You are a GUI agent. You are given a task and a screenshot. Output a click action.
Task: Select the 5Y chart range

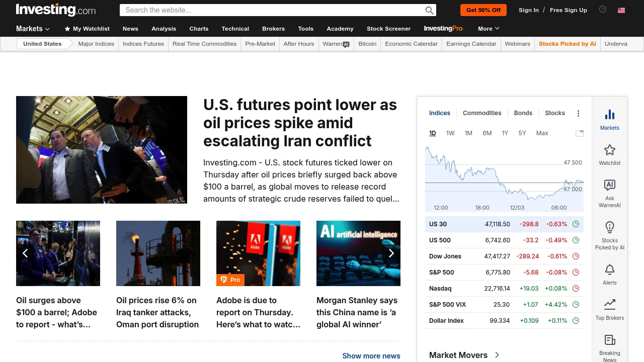click(x=522, y=133)
